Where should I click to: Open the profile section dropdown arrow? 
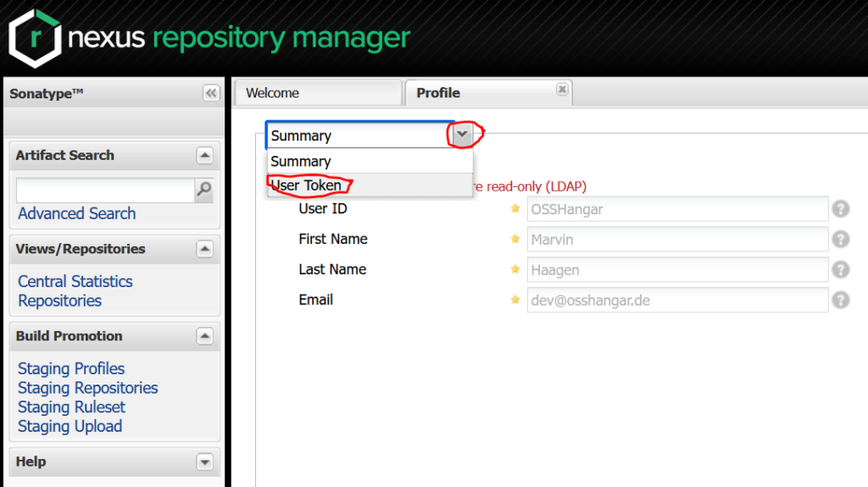pyautogui.click(x=462, y=135)
